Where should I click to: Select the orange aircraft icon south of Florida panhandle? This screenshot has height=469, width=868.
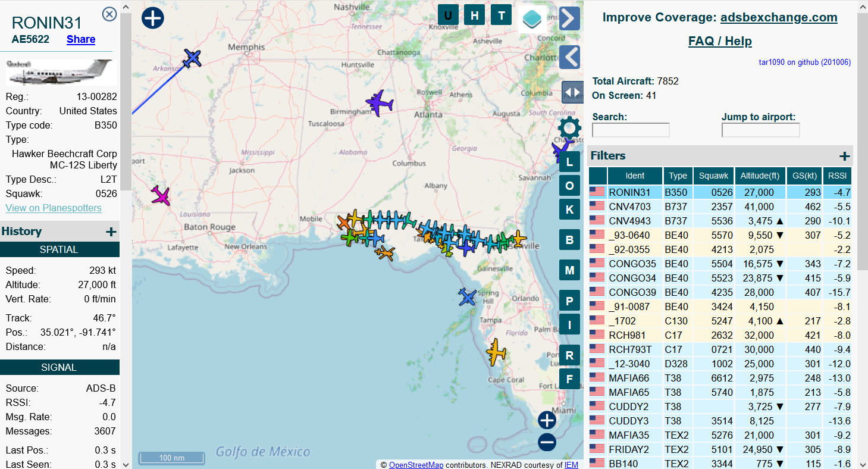(x=385, y=253)
